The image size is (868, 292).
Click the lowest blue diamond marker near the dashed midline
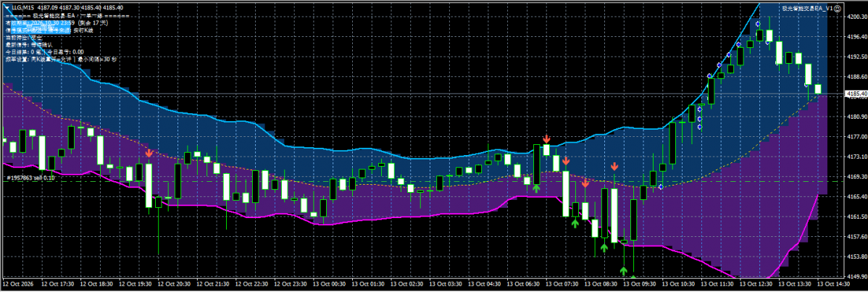[661, 187]
